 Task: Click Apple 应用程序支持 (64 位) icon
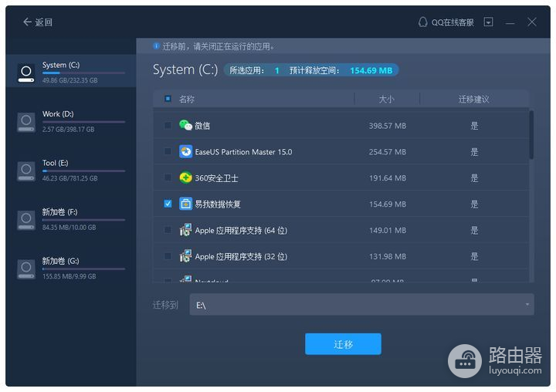pyautogui.click(x=185, y=230)
